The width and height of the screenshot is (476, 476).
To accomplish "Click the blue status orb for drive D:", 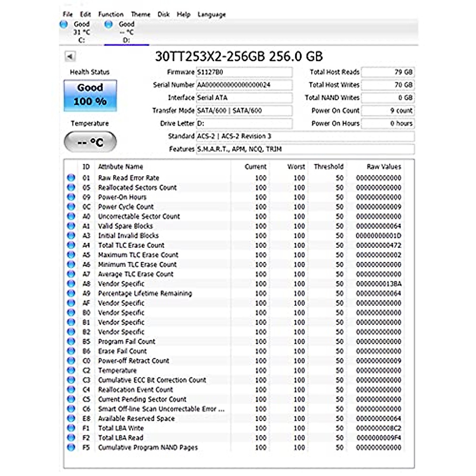I will [108, 24].
